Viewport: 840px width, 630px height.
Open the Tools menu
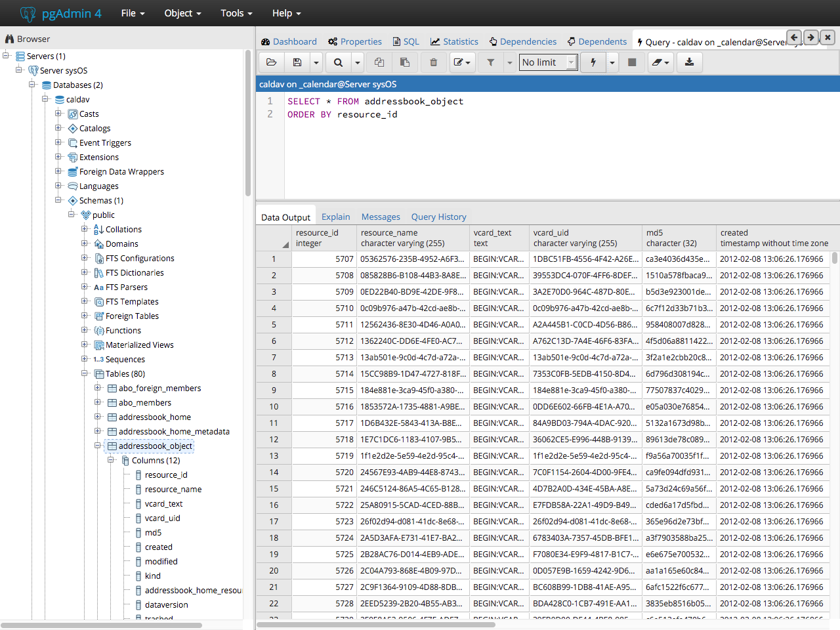tap(236, 13)
